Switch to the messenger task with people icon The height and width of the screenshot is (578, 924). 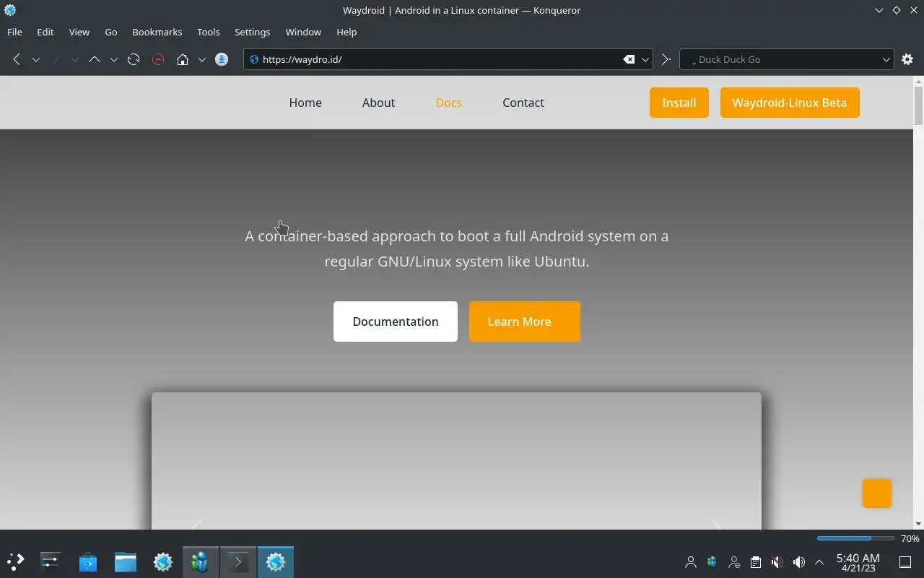click(x=201, y=561)
